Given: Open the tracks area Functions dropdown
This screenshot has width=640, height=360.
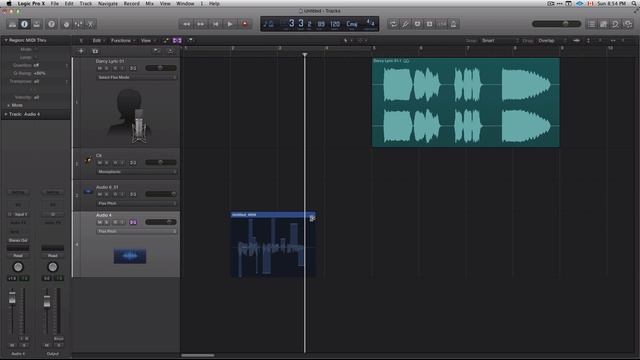Looking at the screenshot, I should [x=122, y=40].
